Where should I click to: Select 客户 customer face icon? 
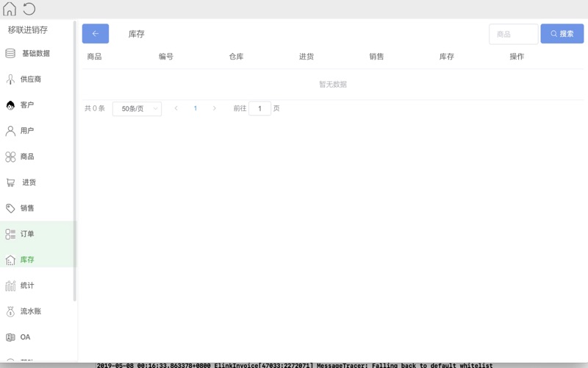pyautogui.click(x=10, y=105)
